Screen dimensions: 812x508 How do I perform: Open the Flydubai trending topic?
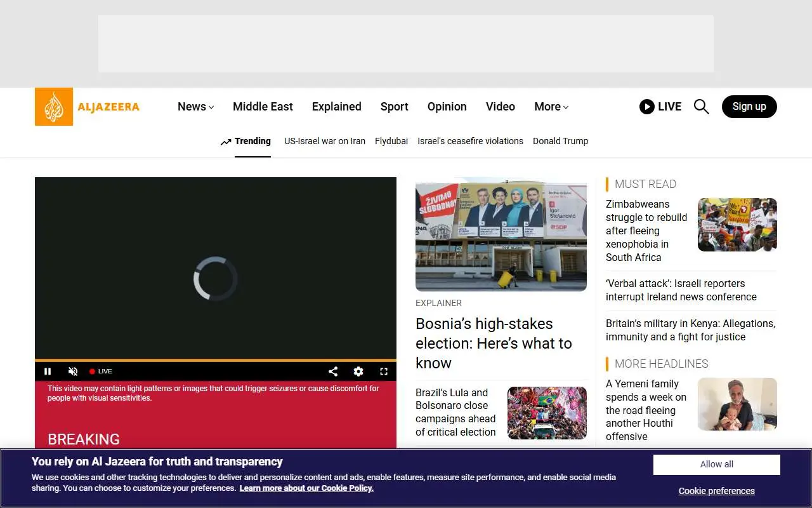click(391, 141)
